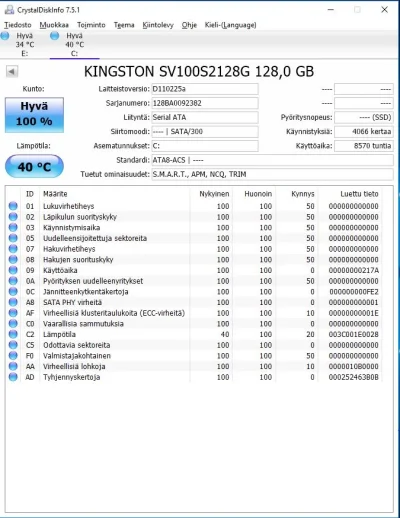Screen dimensions: 400x518
Task: Click status icon for Virheellisiä lohkoja row
Action: (x=13, y=366)
